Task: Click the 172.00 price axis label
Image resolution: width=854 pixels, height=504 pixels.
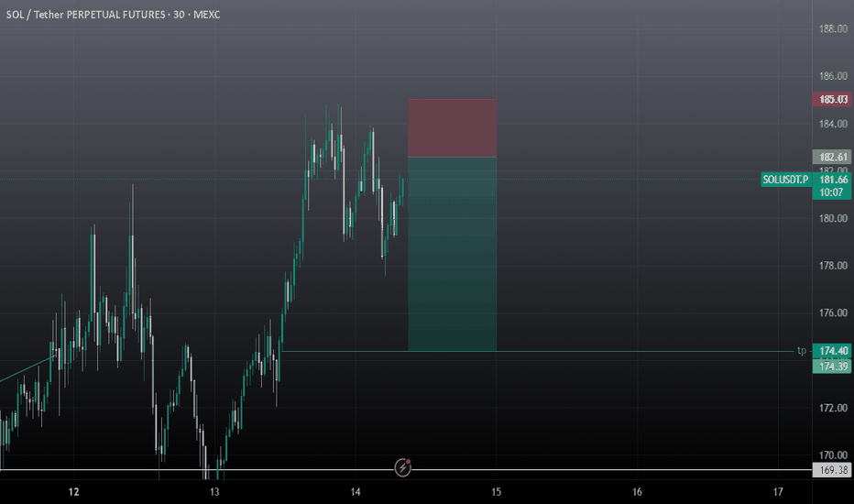Action: 833,408
